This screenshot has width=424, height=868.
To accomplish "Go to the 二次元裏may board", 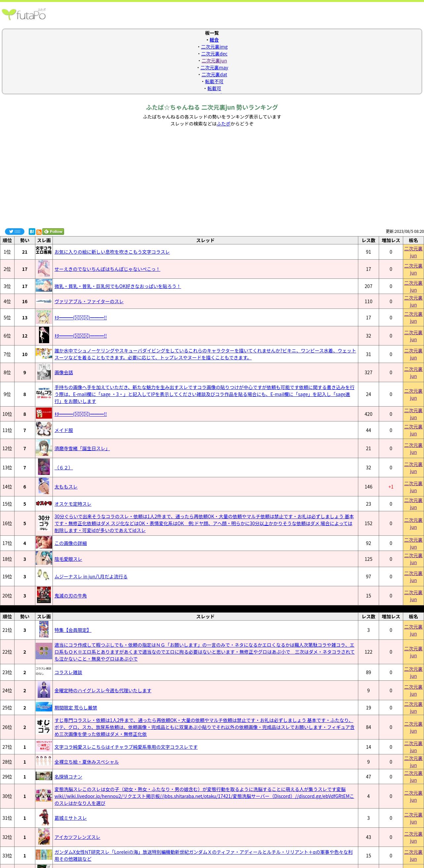I will (214, 68).
